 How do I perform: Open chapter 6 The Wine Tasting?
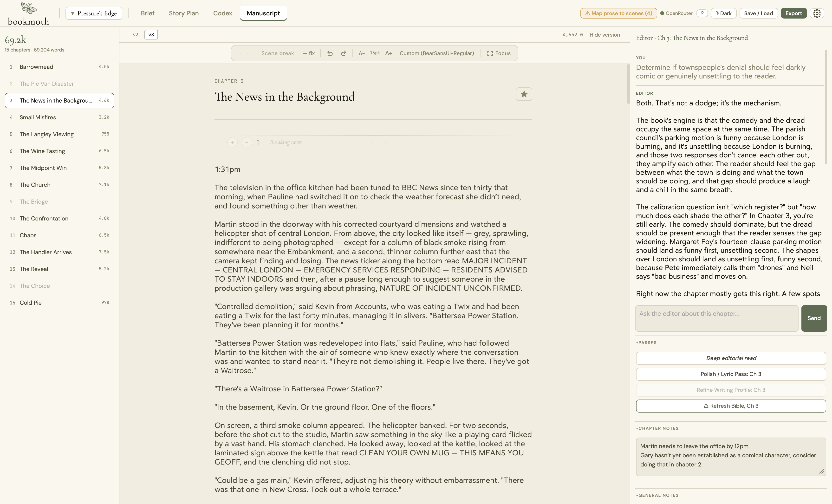click(59, 151)
